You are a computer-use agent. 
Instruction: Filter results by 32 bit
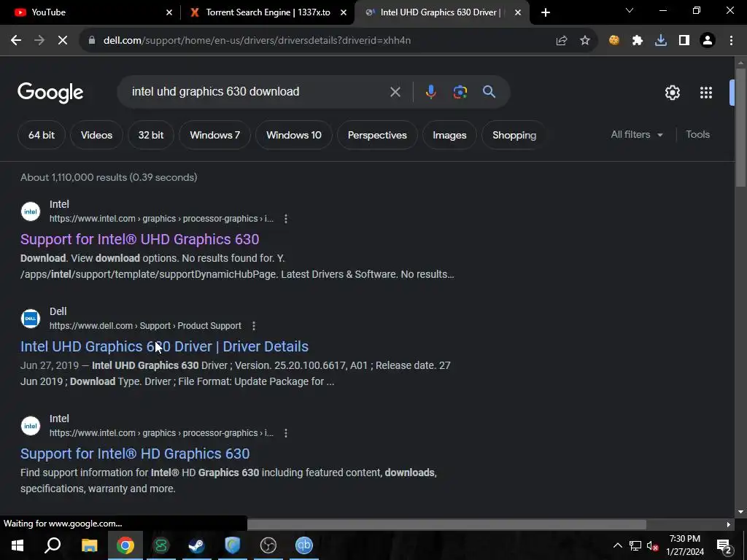151,135
